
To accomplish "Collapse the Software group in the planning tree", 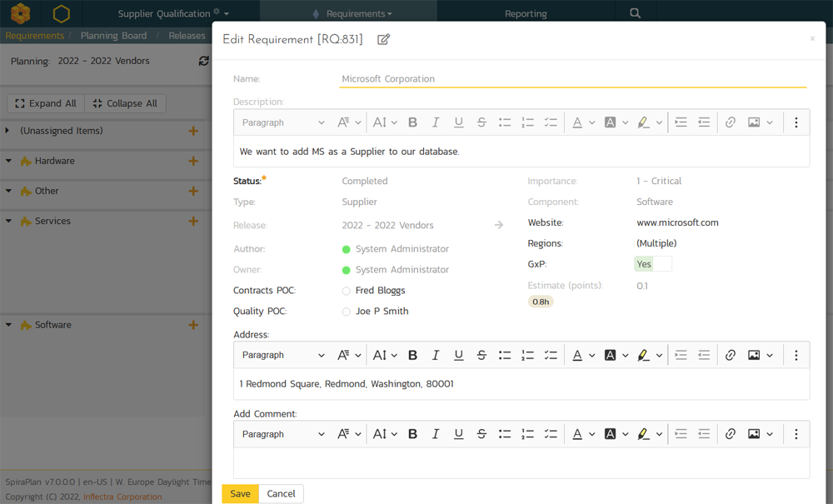I will click(8, 325).
